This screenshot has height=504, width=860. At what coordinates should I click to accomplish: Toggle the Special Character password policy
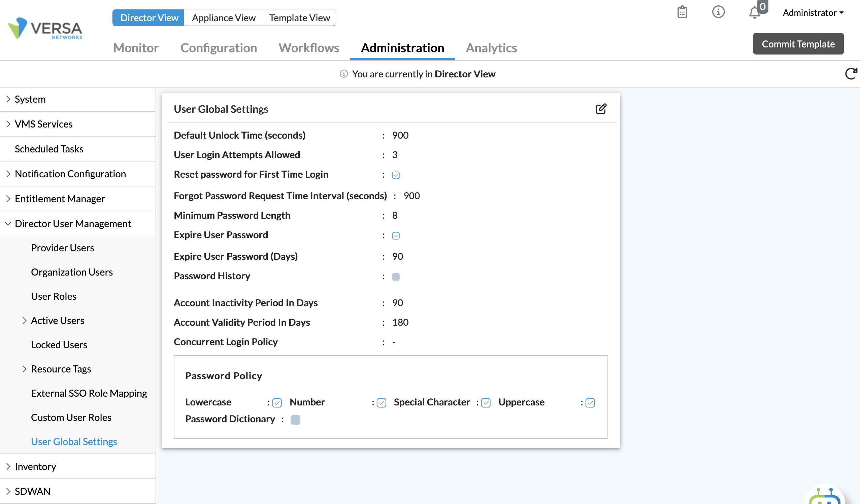tap(486, 403)
